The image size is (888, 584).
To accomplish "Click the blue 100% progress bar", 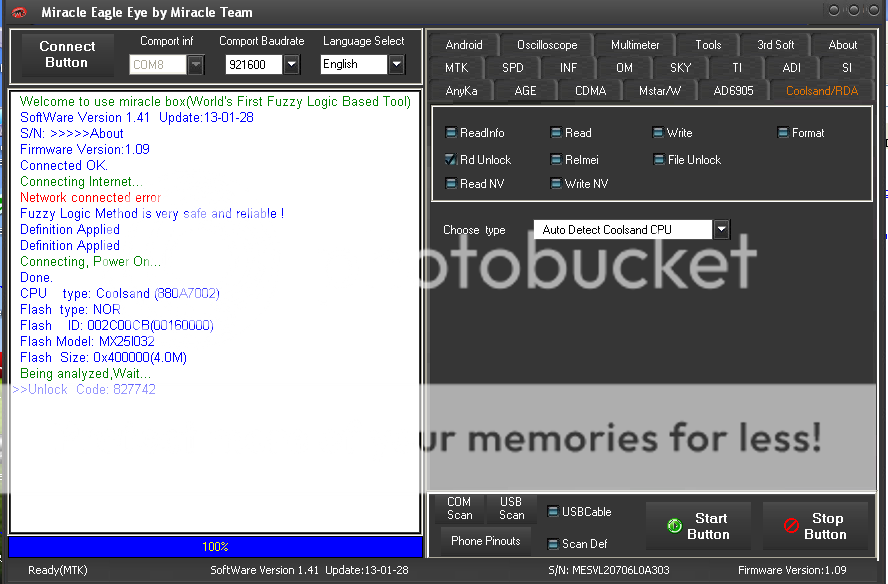I will pos(215,547).
